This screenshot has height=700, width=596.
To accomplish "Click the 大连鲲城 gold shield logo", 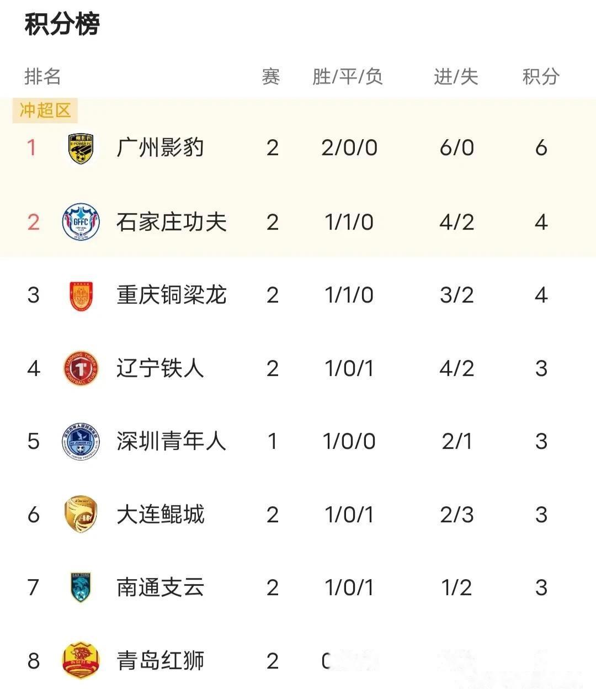I will 81,515.
